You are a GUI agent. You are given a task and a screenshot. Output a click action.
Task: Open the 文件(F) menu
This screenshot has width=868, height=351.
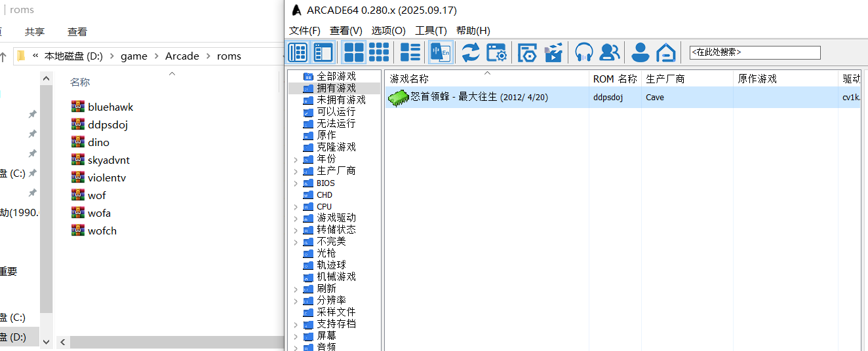point(304,31)
